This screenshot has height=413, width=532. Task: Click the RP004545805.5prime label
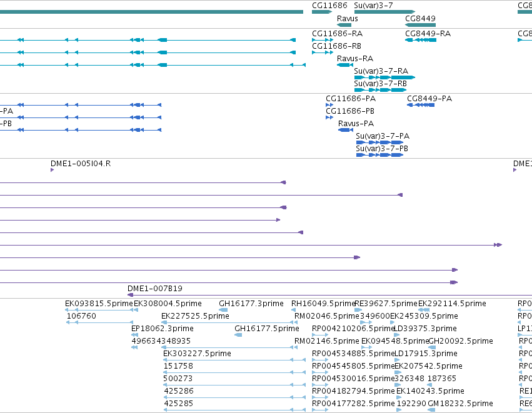353,366
